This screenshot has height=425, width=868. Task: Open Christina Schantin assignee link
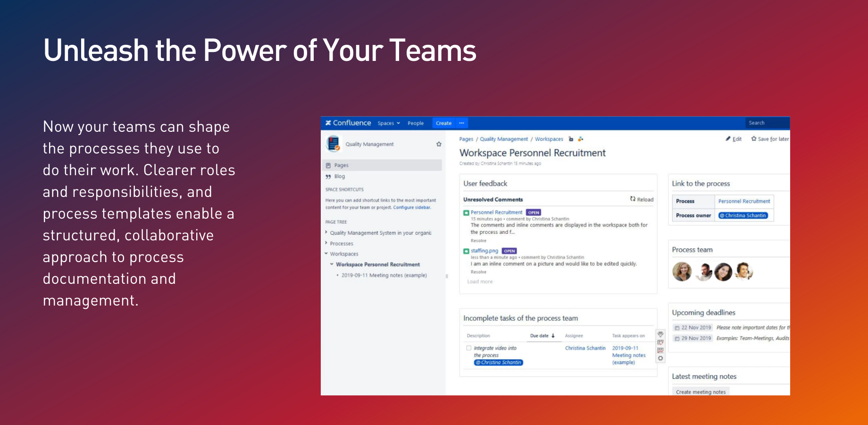click(585, 348)
